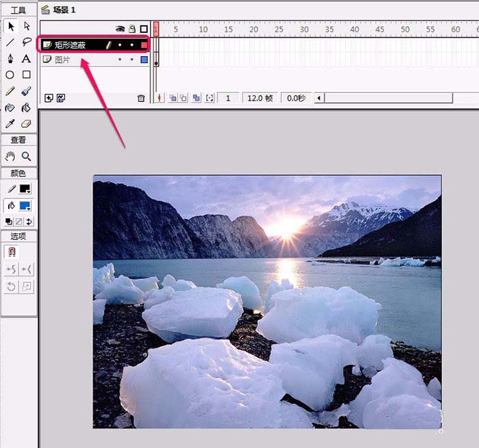Select the Arrow selection tool
Screen dimensions: 479x448
coord(11,27)
